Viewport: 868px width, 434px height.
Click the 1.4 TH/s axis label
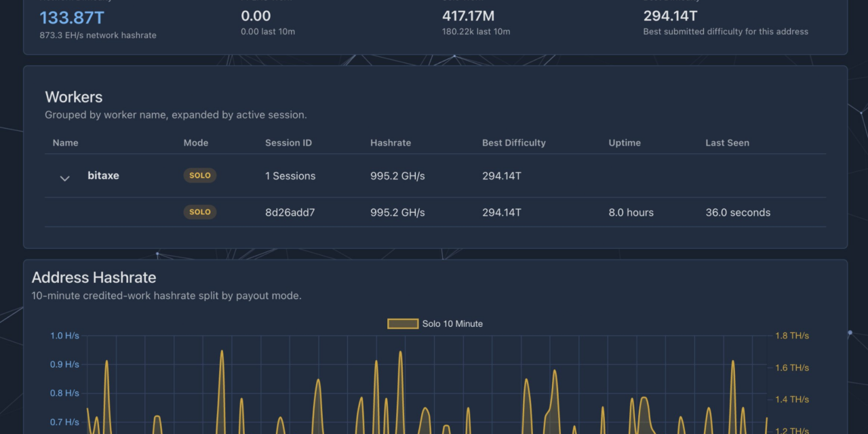[x=792, y=399]
